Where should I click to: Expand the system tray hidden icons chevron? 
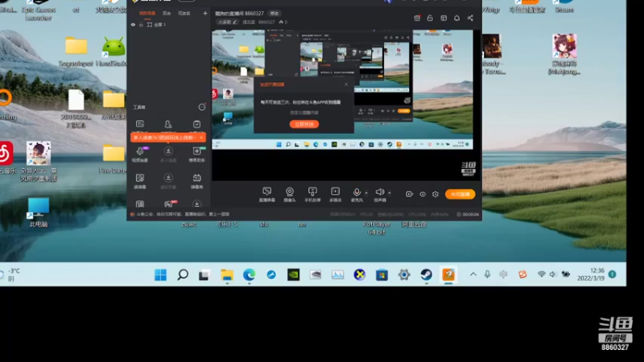pos(473,274)
